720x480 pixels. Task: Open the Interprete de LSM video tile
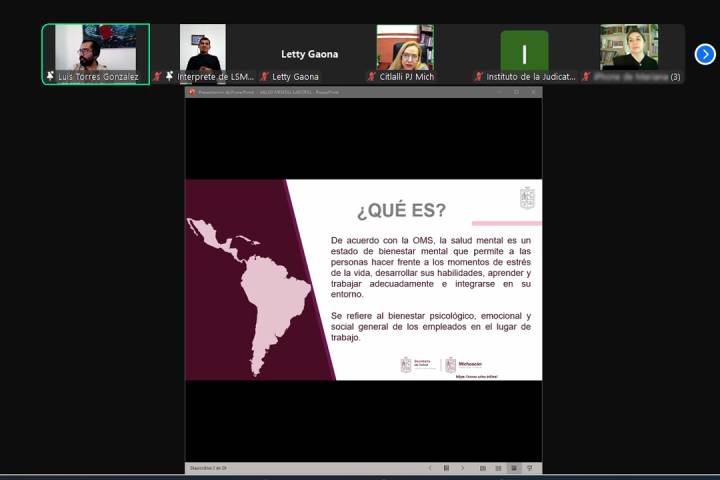point(202,48)
